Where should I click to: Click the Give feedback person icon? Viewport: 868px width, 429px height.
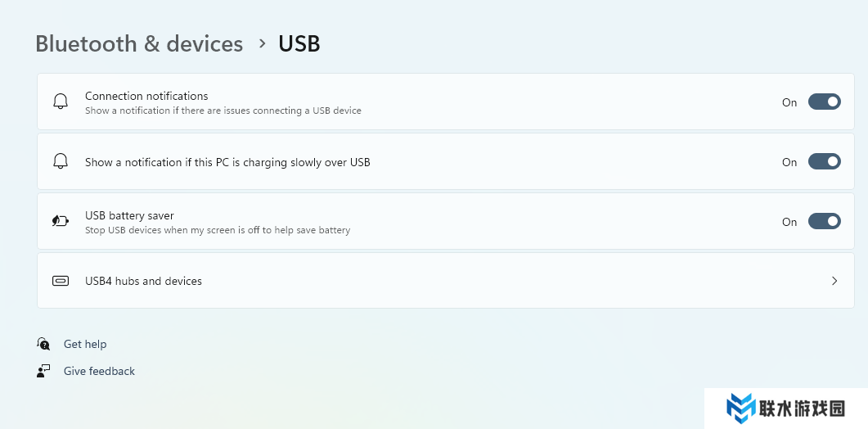(43, 371)
